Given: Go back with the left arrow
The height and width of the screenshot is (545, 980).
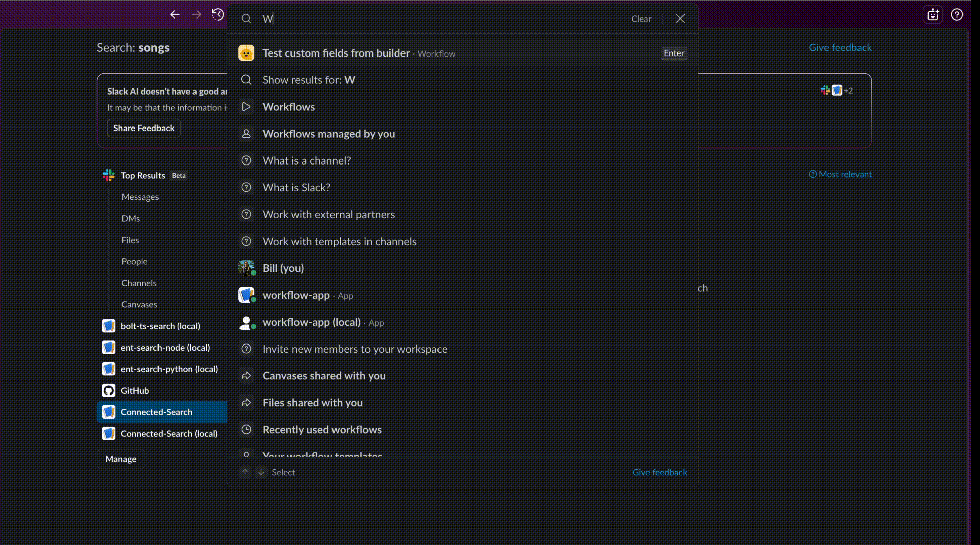Looking at the screenshot, I should click(x=175, y=15).
